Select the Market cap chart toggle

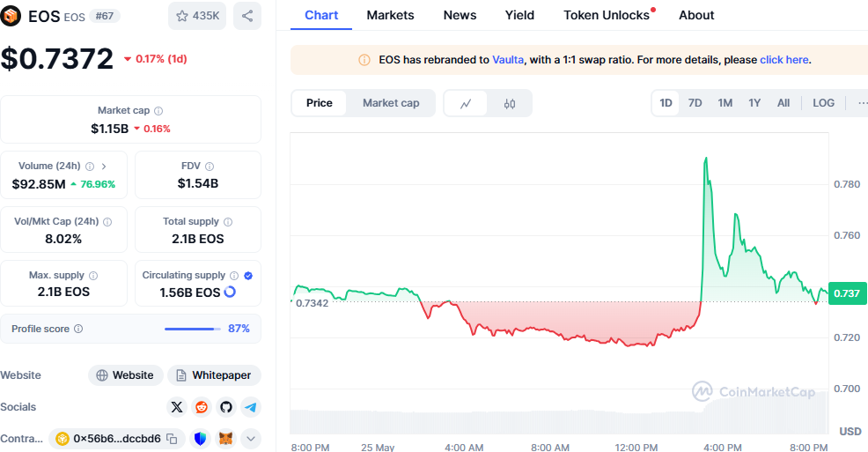[x=391, y=103]
